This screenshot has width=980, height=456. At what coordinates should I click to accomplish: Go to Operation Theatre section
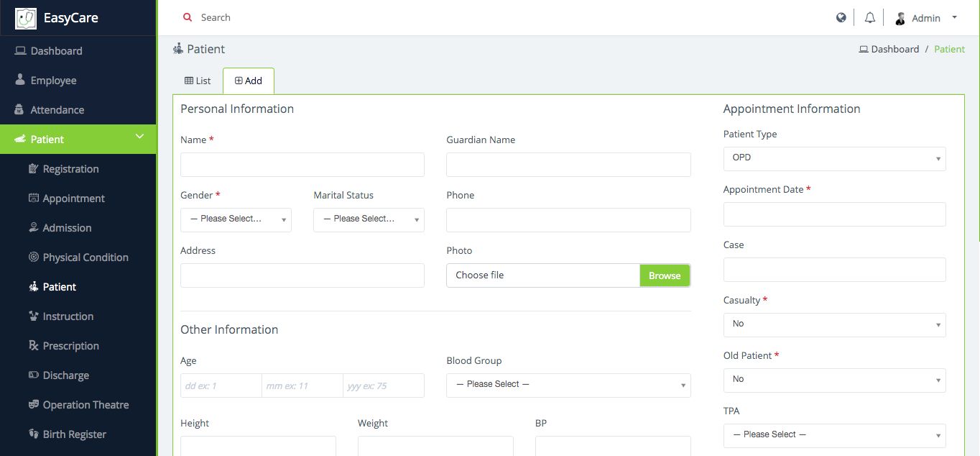pyautogui.click(x=85, y=405)
